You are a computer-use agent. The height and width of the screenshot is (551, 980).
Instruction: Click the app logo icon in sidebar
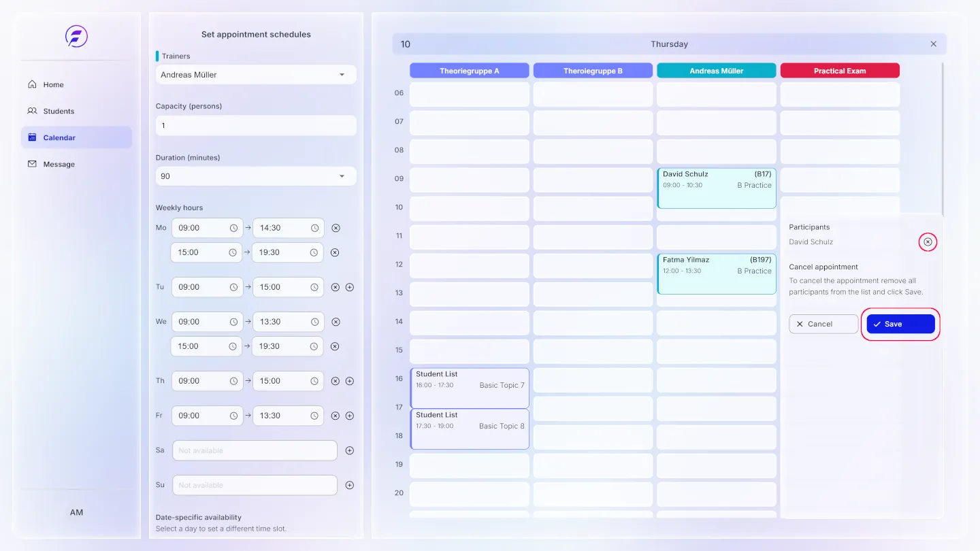pos(76,36)
